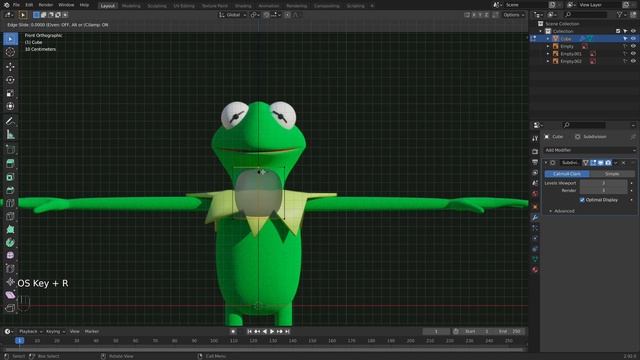
Task: Open the Material properties tab
Action: point(535,270)
